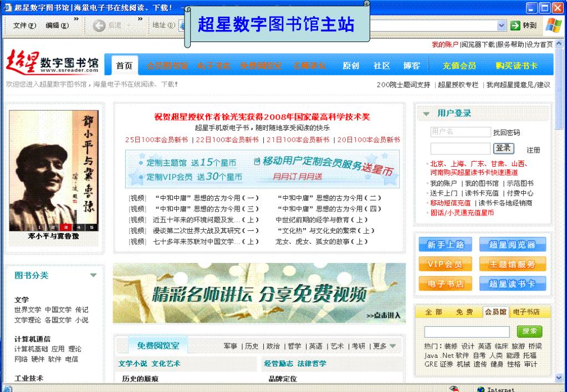This screenshot has height=392, width=567.
Task: Select slide number 2 on book carousel
Action: click(x=53, y=227)
